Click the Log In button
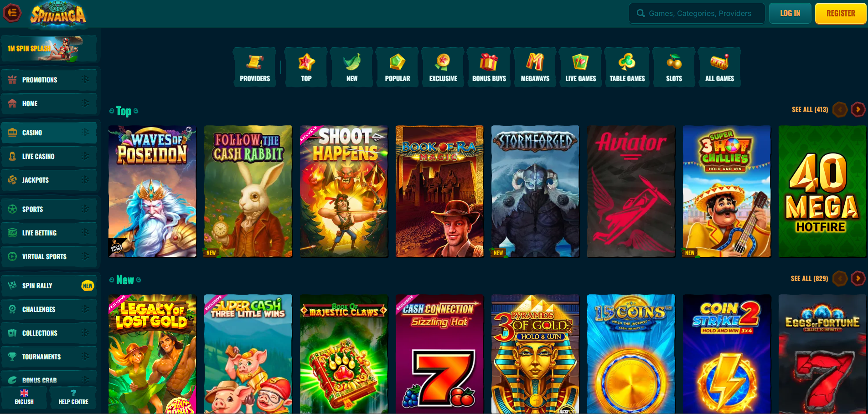This screenshot has height=414, width=868. pos(790,13)
